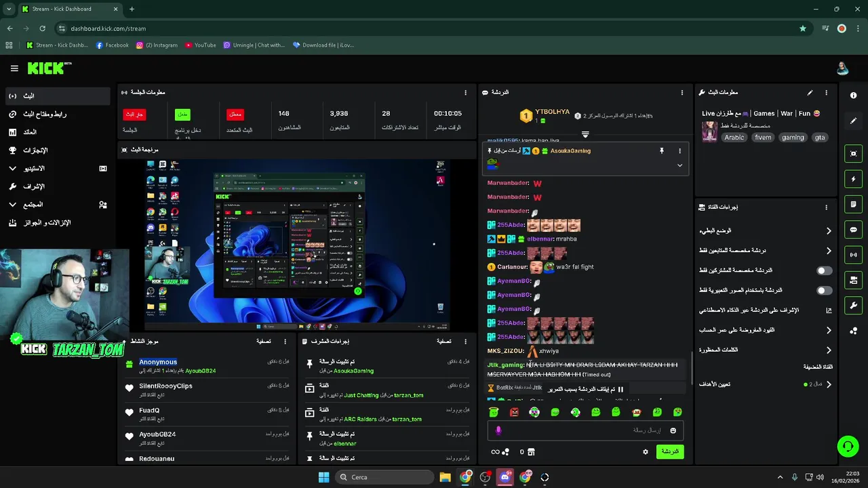Open الإنزالات و الجوائز in the sidebar
Viewport: 868px width, 488px height.
(58, 222)
